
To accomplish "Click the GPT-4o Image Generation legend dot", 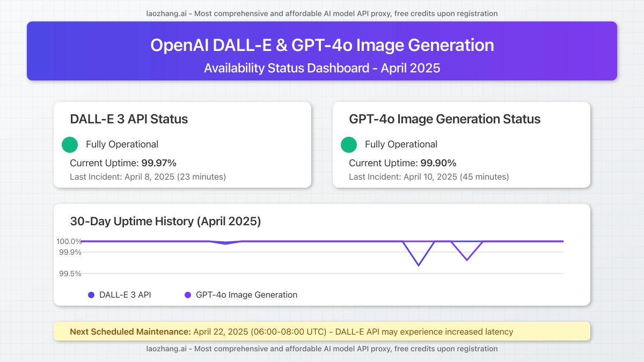I will click(187, 295).
